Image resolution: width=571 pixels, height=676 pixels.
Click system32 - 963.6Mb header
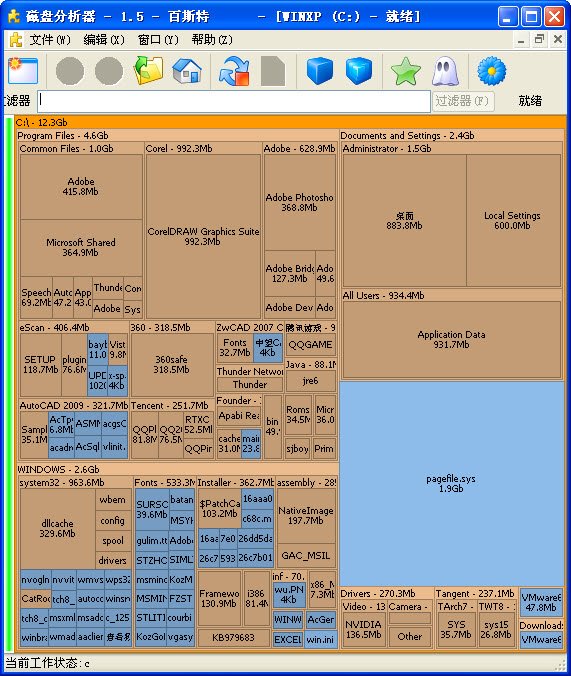click(x=62, y=482)
